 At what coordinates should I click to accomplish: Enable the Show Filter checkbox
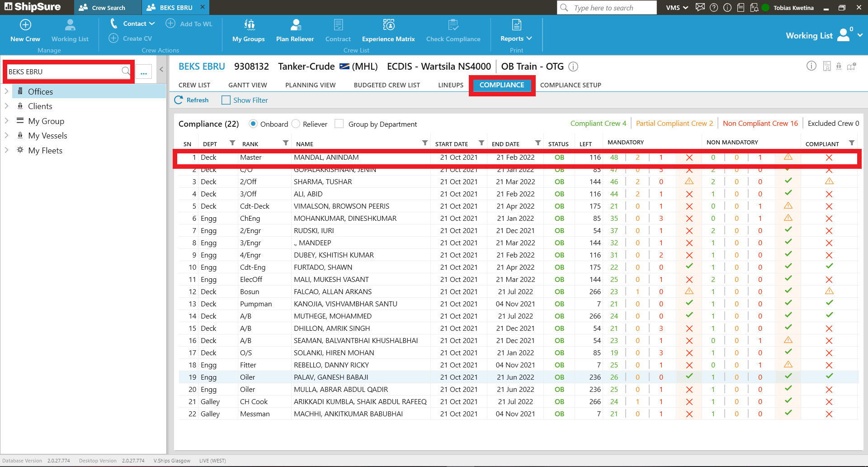[226, 100]
